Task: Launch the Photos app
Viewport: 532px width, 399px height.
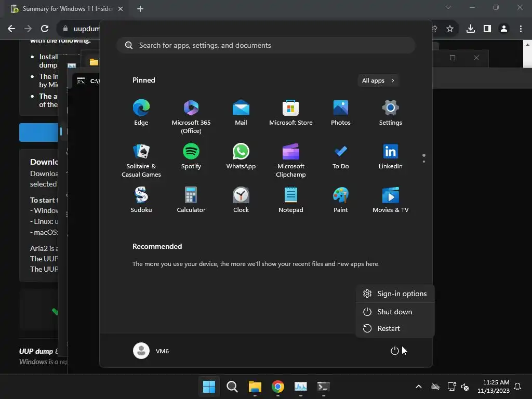Action: [341, 113]
